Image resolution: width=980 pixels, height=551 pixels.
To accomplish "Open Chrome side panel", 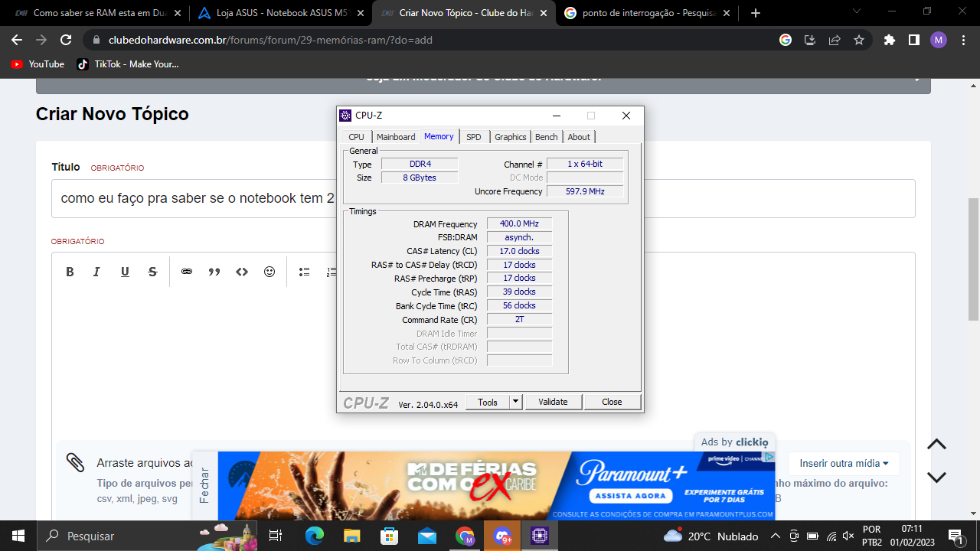I will 914,40.
